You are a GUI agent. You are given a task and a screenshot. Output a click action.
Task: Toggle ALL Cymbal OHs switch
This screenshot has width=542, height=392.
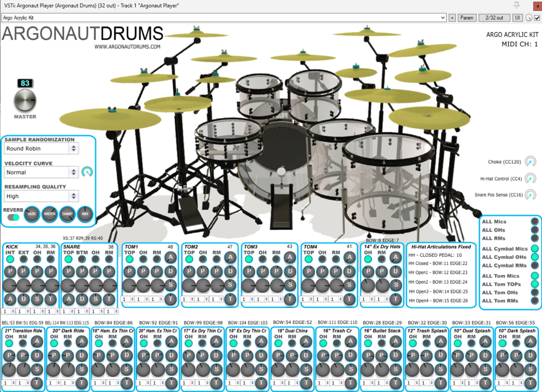point(535,257)
